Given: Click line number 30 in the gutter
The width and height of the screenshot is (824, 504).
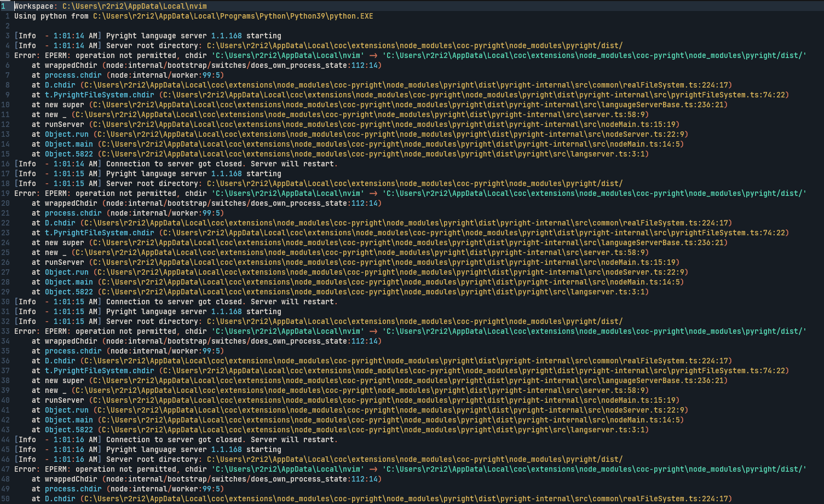Looking at the screenshot, I should 5,302.
